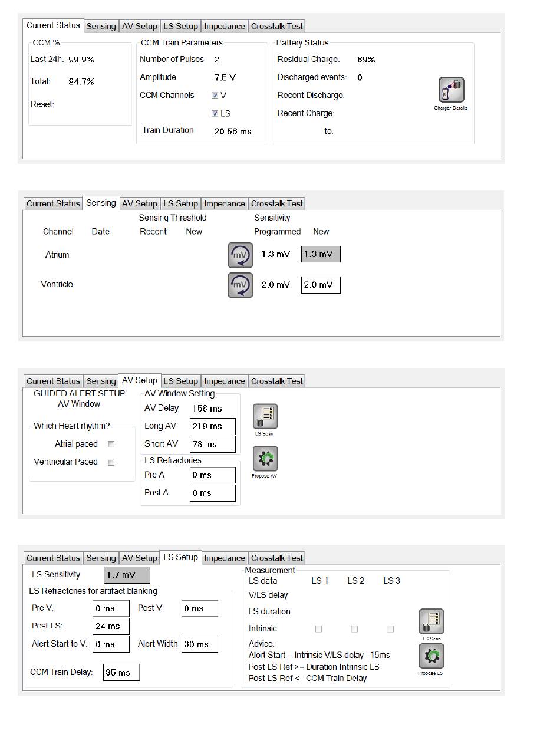This screenshot has height=747, width=560.
Task: Open Impedance tab in the LS Sensitivity panel
Action: (x=225, y=558)
